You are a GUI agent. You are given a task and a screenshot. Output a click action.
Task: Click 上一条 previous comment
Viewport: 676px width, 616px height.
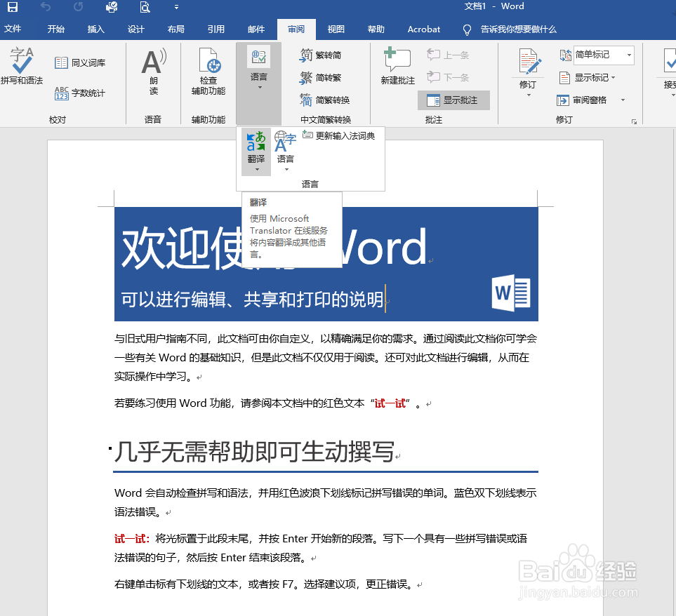(x=448, y=55)
